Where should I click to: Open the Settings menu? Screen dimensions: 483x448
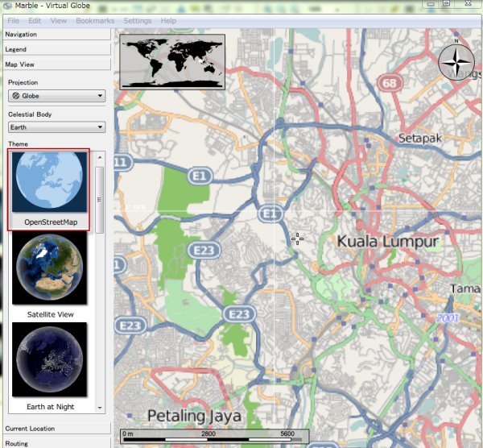tap(137, 20)
